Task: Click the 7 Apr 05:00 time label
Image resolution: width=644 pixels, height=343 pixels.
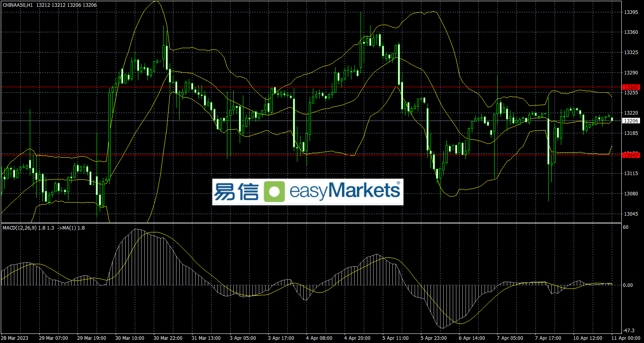Action: pos(510,338)
